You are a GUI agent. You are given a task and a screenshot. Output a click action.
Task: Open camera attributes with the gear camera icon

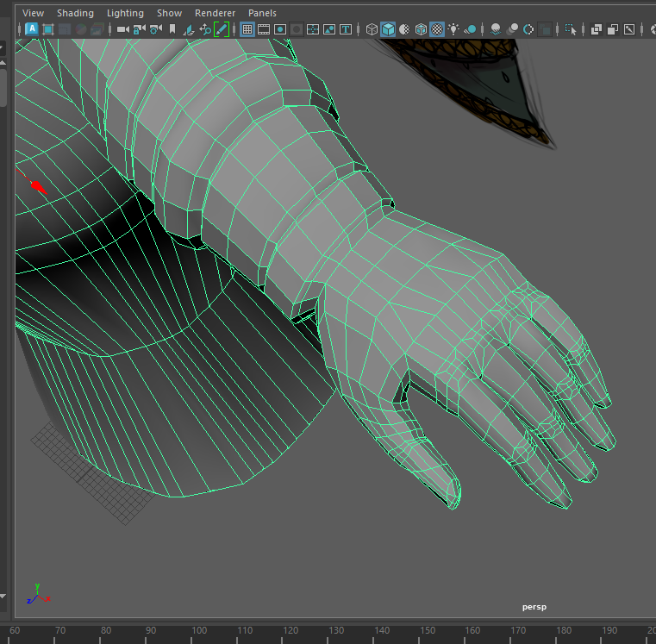pyautogui.click(x=156, y=29)
